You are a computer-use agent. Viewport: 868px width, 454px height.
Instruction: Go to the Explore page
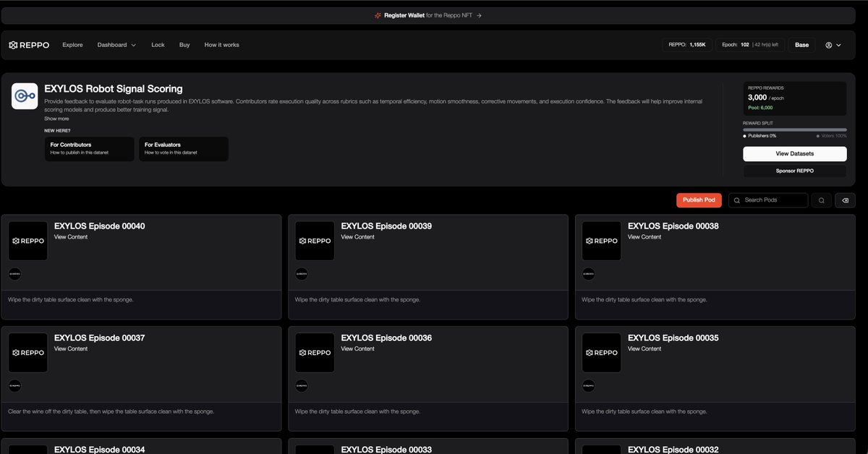[x=72, y=45]
